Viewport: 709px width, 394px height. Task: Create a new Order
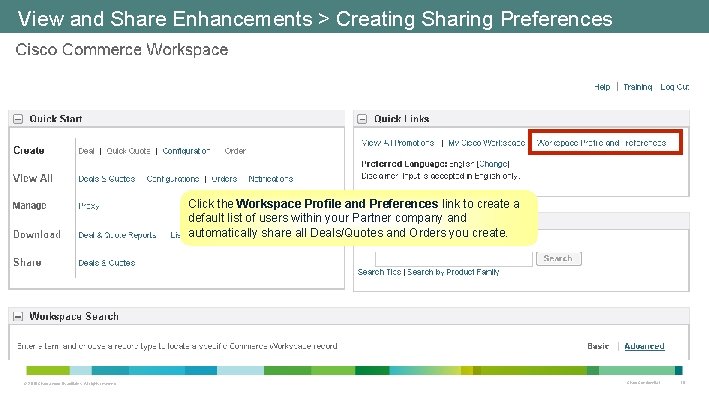point(235,151)
